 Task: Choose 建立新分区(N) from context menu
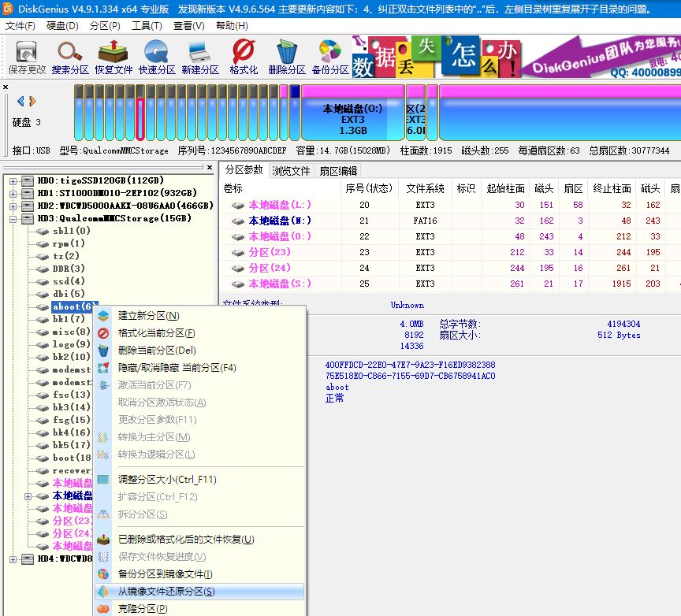200,316
